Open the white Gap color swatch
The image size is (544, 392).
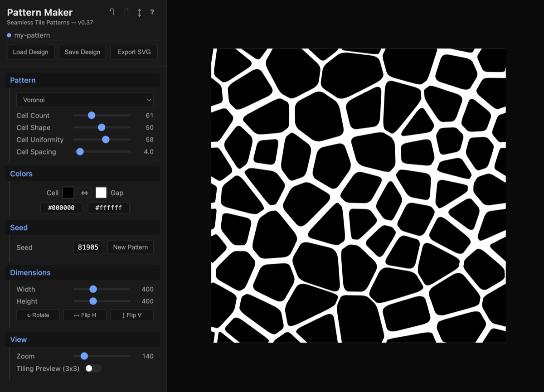point(101,193)
